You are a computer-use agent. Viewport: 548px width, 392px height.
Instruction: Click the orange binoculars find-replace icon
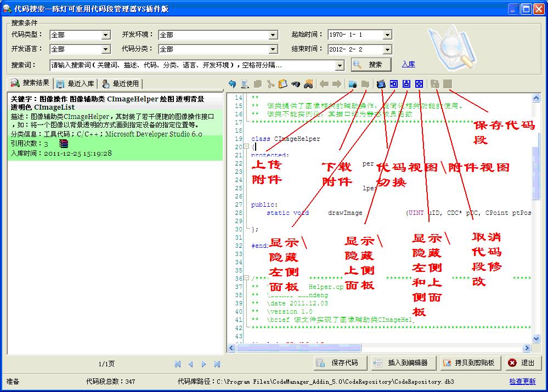308,84
